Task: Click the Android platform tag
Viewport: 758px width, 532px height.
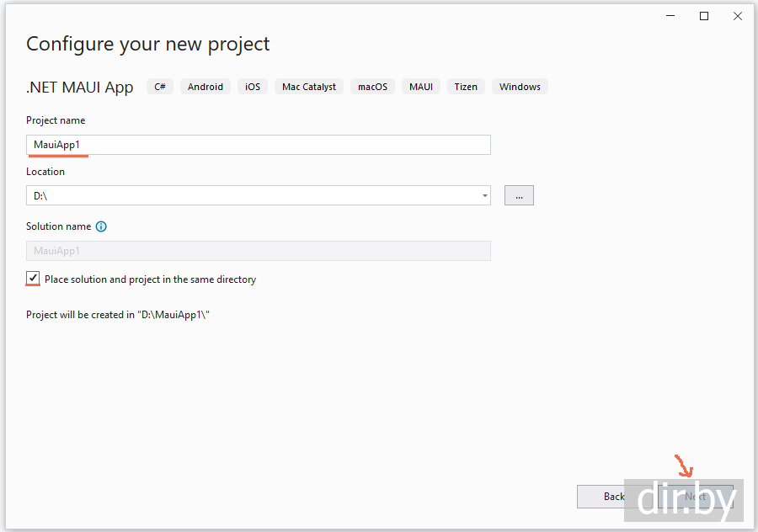Action: pyautogui.click(x=206, y=87)
